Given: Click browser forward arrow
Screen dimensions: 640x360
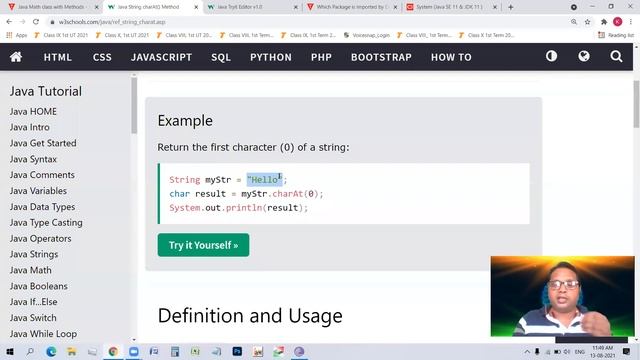Looking at the screenshot, I should pyautogui.click(x=22, y=22).
